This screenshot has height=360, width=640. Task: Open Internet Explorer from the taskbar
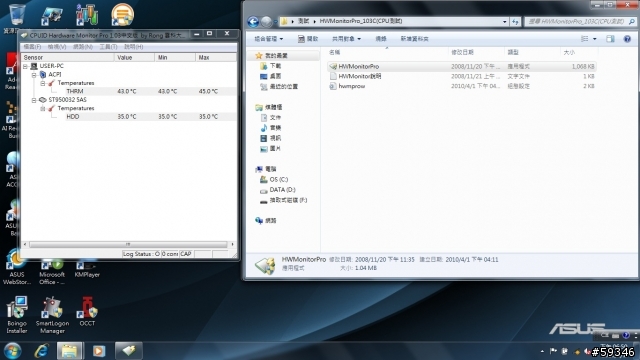[42, 351]
